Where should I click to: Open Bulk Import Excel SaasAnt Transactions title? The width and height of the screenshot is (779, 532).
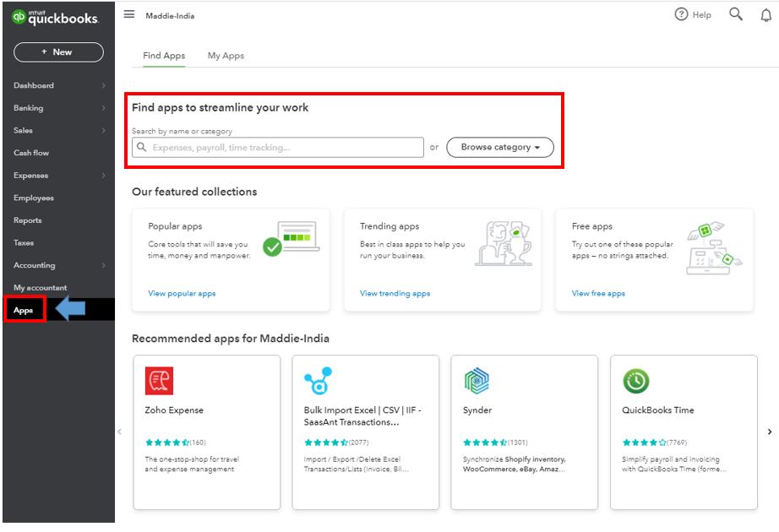(362, 416)
